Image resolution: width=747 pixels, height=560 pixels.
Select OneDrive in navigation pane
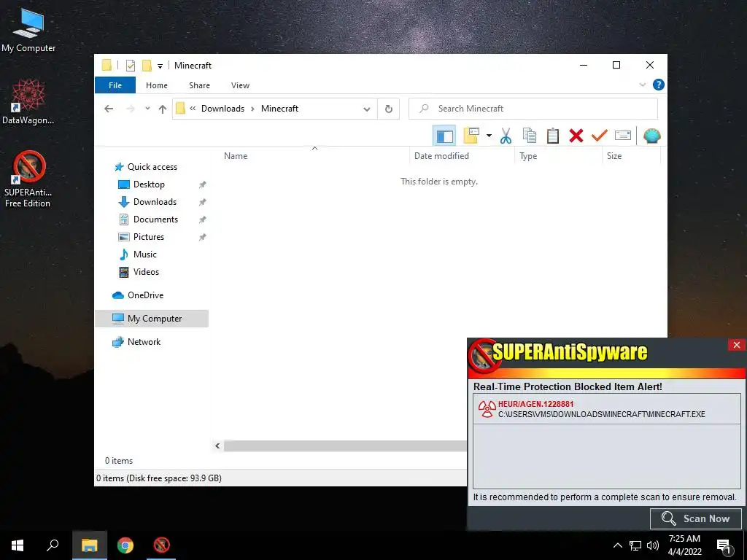145,295
